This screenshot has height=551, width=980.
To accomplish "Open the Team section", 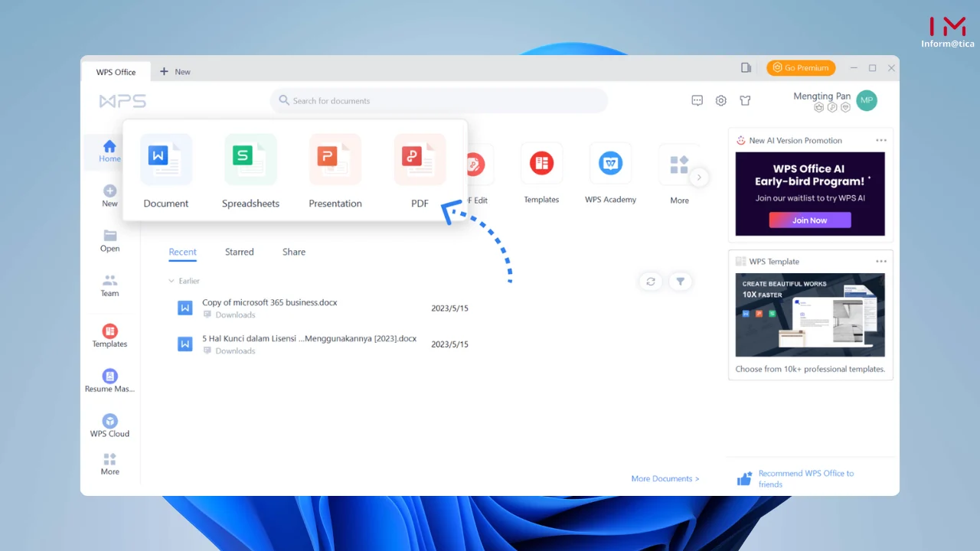I will coord(109,286).
